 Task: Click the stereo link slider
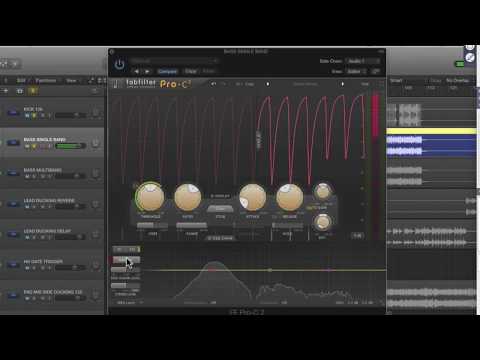(x=125, y=286)
